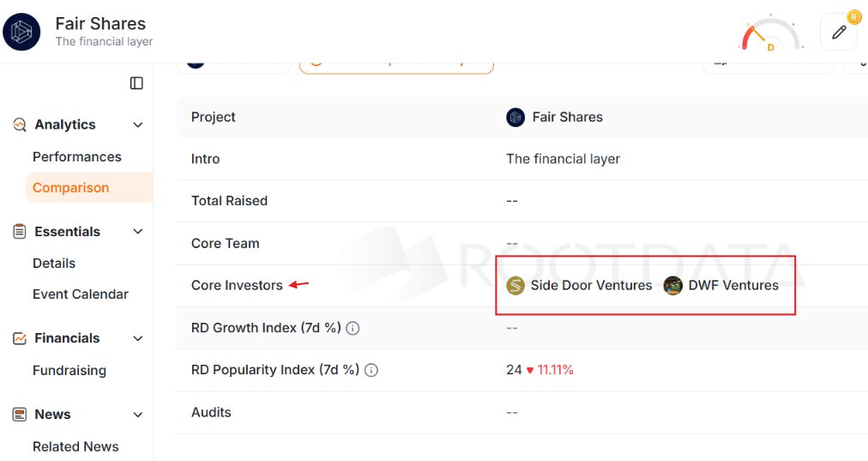
Task: Go to Details under Essentials
Action: pyautogui.click(x=54, y=264)
